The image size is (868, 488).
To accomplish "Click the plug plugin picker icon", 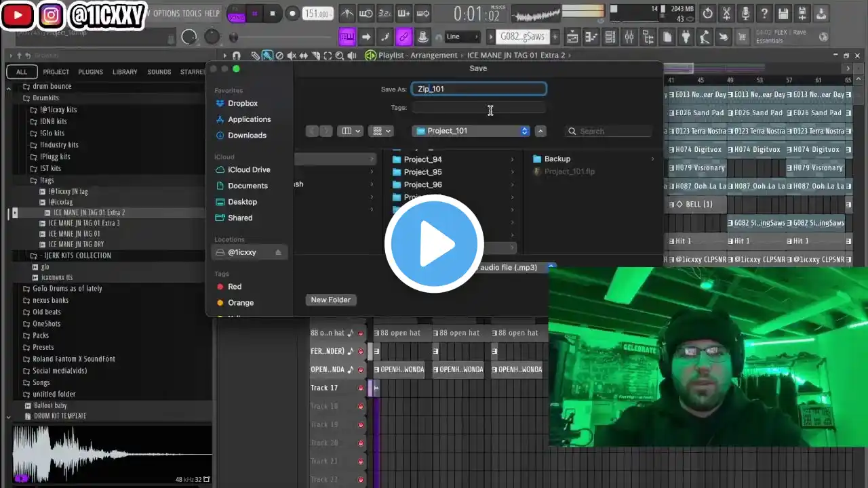I will click(x=686, y=37).
